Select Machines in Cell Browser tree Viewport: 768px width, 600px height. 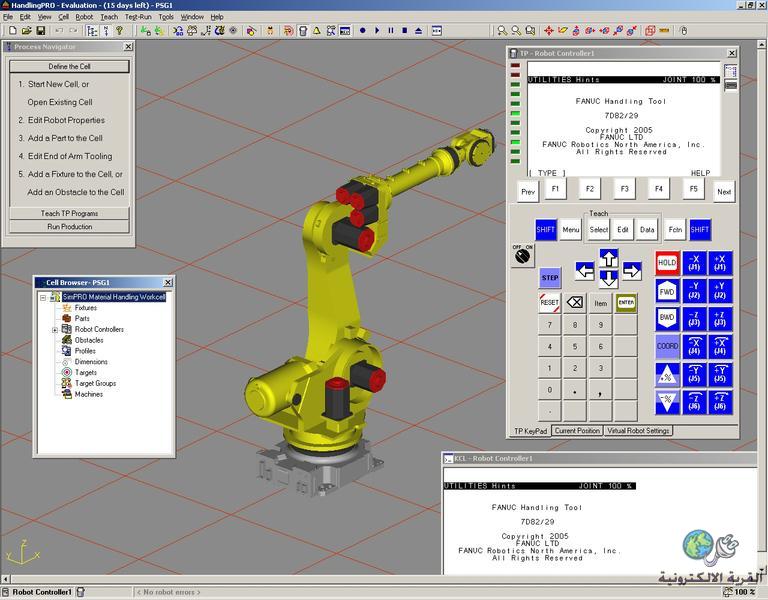point(89,394)
